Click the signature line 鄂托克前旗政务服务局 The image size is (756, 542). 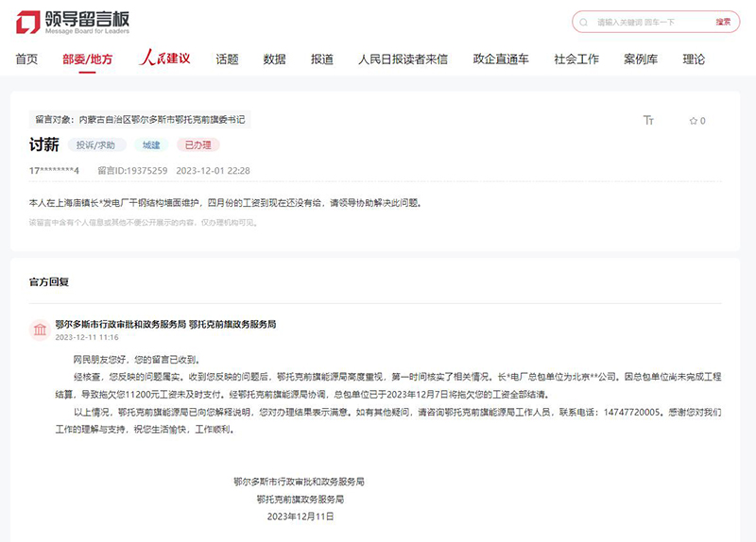301,500
